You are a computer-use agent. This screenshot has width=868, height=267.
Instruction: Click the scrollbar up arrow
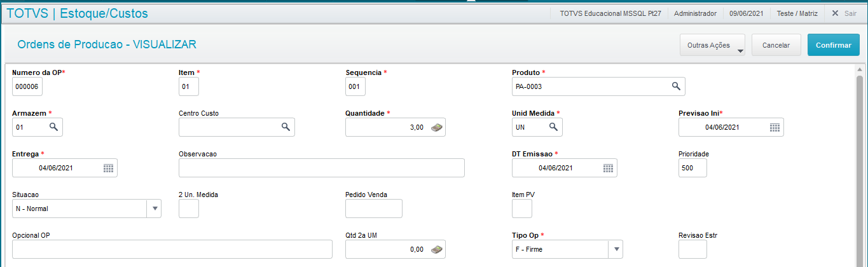860,69
